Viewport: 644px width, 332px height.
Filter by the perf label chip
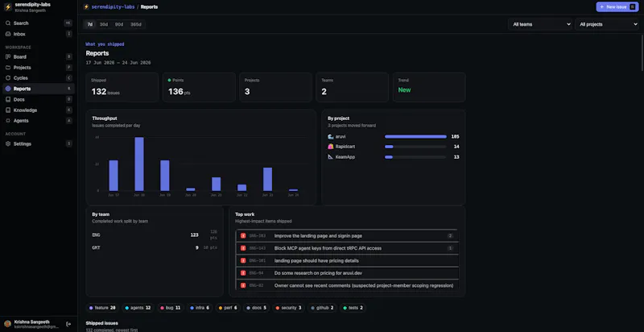point(228,308)
